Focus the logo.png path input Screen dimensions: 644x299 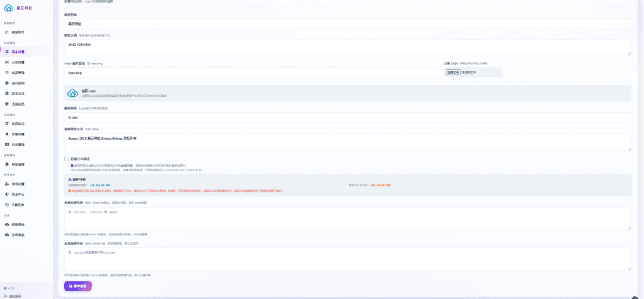(x=252, y=72)
